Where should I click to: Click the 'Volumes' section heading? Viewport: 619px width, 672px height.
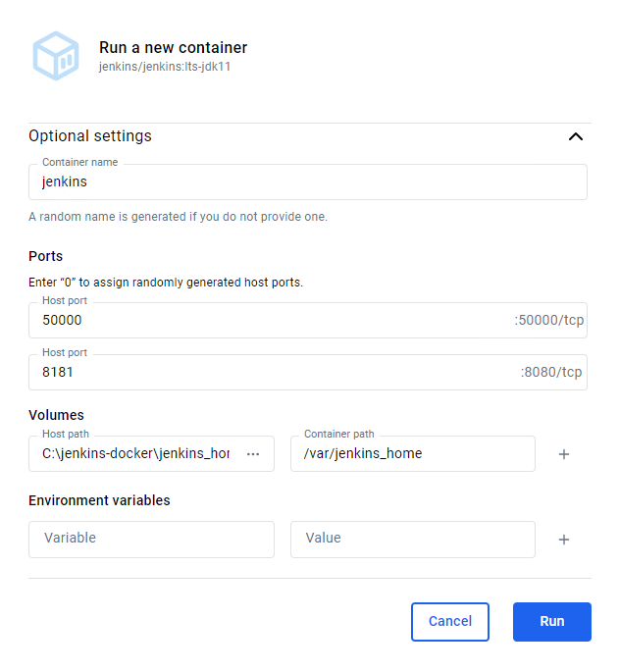tap(56, 415)
